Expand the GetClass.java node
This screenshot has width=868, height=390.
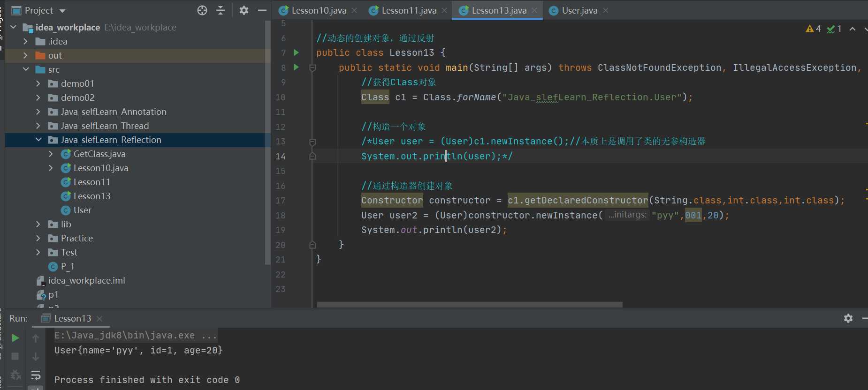[51, 154]
